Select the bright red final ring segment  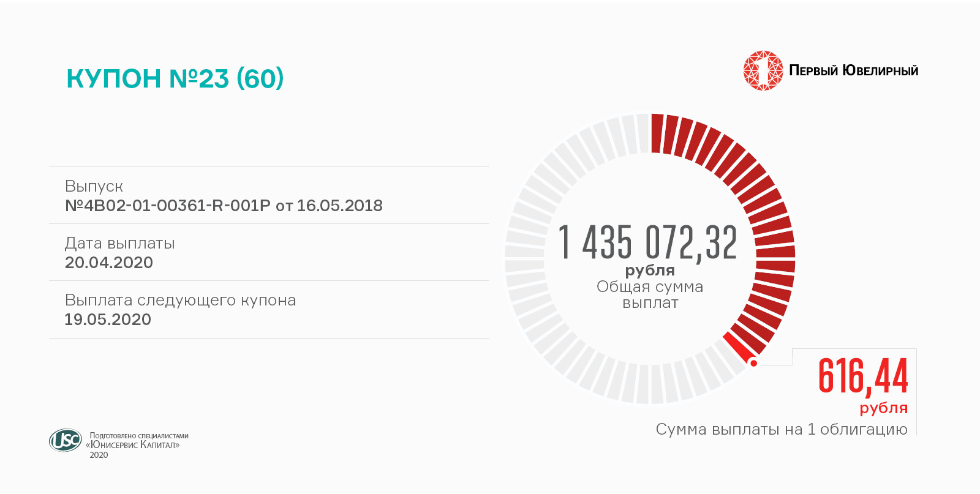coord(739,347)
